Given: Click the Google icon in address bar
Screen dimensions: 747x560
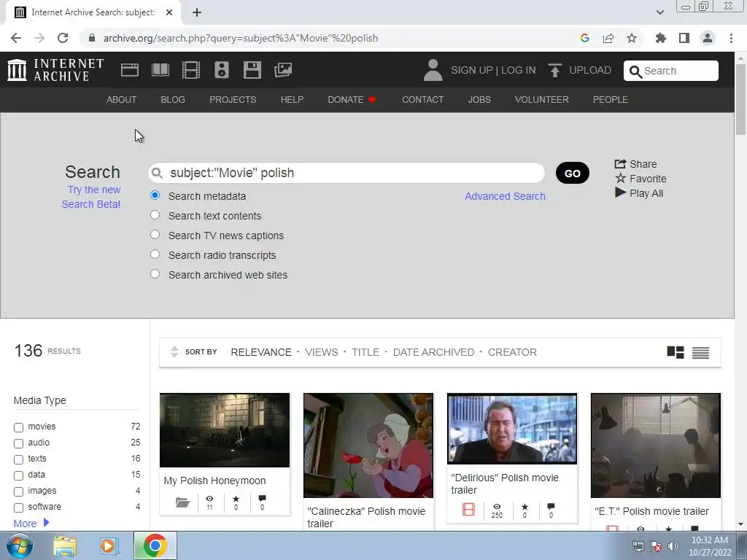Looking at the screenshot, I should [x=584, y=38].
